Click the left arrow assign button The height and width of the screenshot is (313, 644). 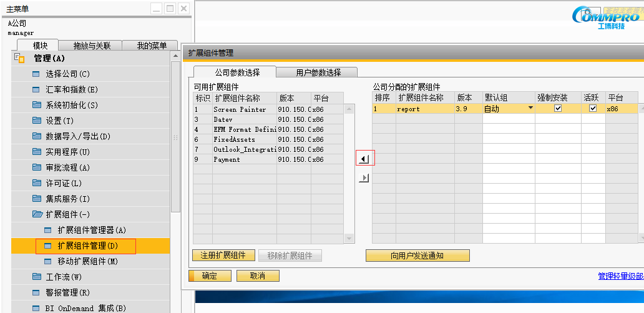364,159
